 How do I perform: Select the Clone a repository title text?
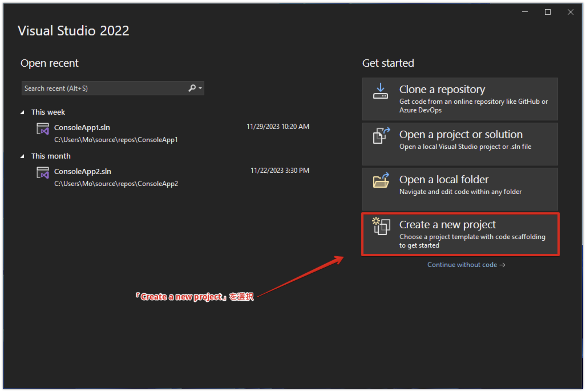442,90
